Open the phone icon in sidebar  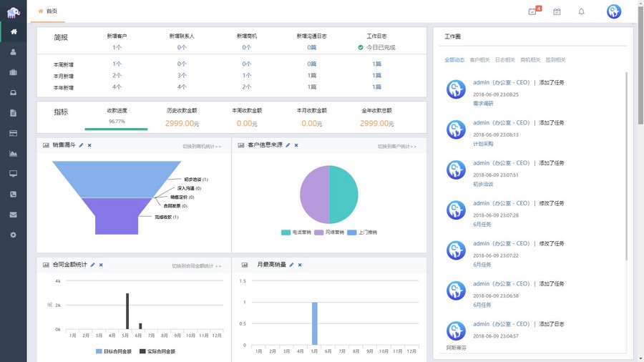tap(14, 194)
